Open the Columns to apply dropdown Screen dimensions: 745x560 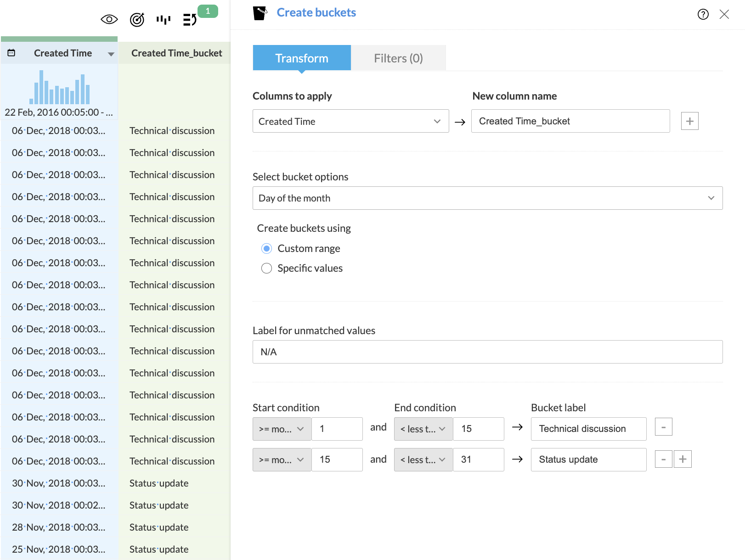point(350,121)
